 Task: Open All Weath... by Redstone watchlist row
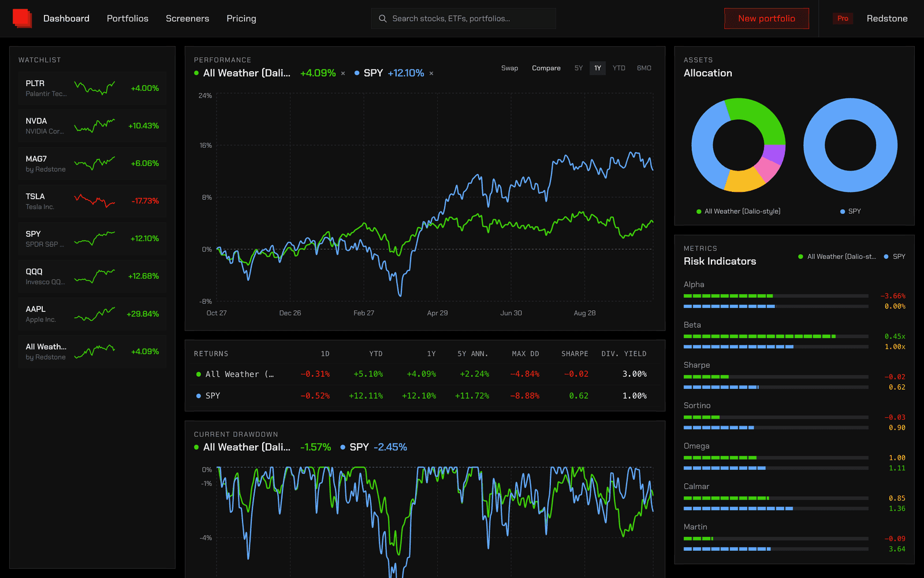pos(92,351)
